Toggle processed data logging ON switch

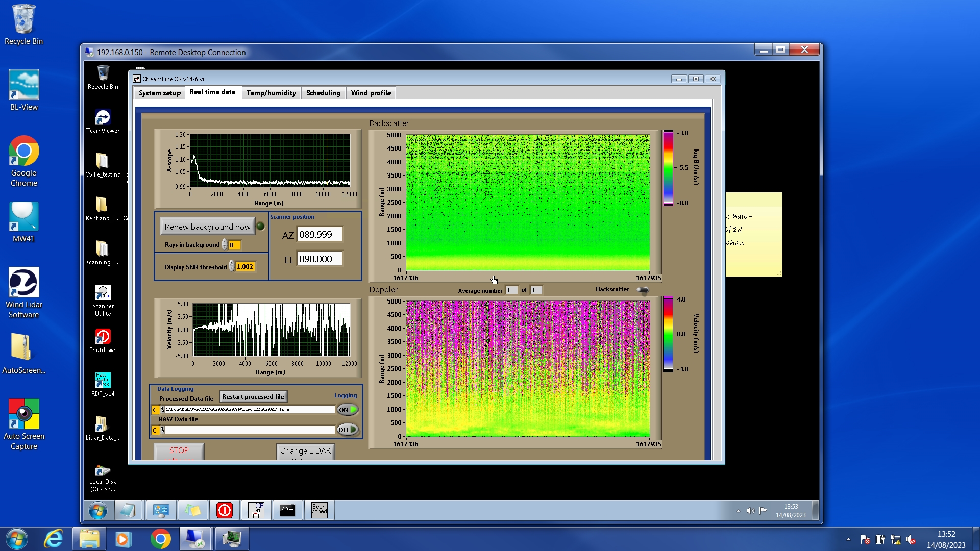pos(348,410)
